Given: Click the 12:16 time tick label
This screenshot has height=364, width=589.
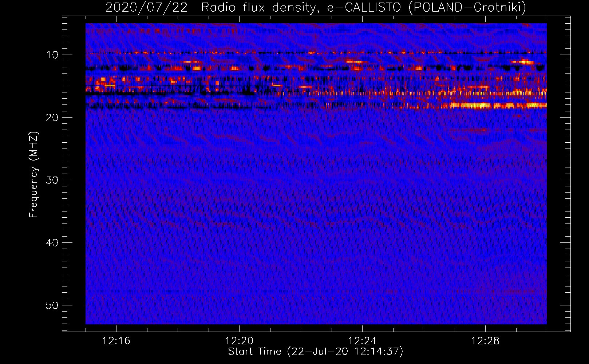Looking at the screenshot, I should pyautogui.click(x=116, y=341).
